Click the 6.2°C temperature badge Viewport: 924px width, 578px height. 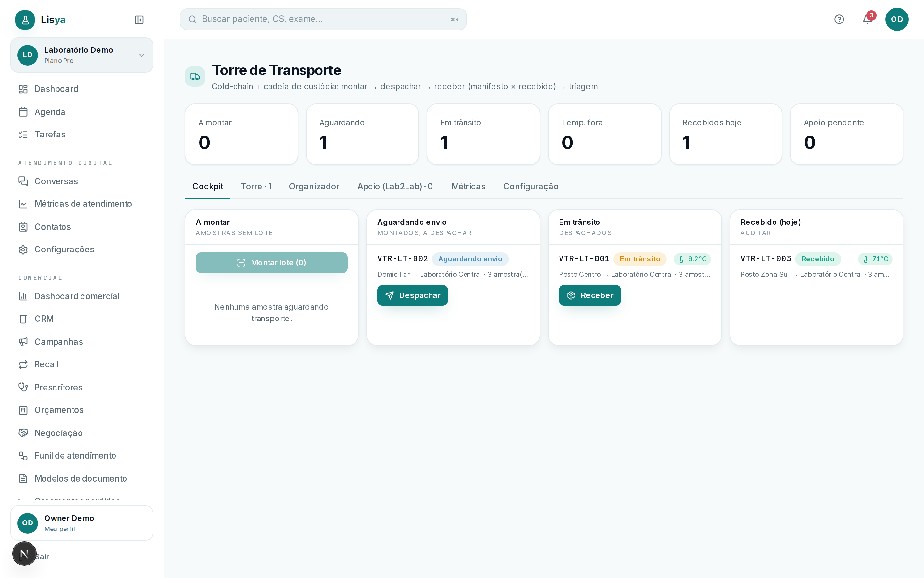(692, 259)
